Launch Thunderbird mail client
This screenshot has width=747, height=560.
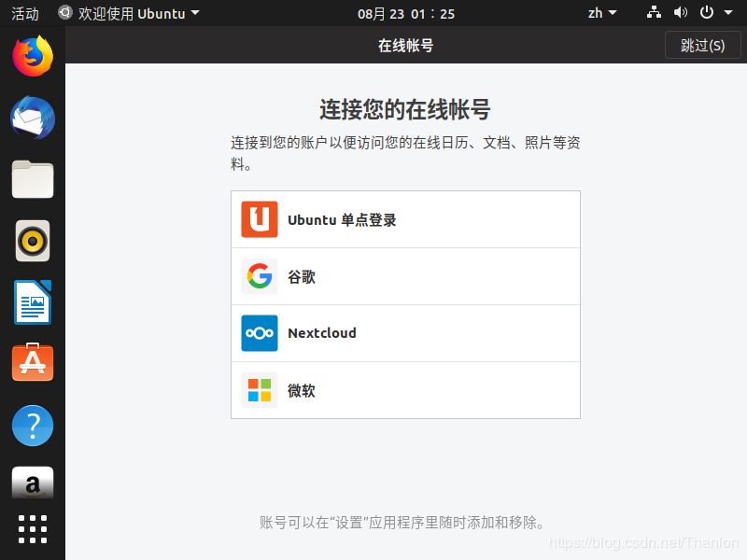pyautogui.click(x=33, y=119)
